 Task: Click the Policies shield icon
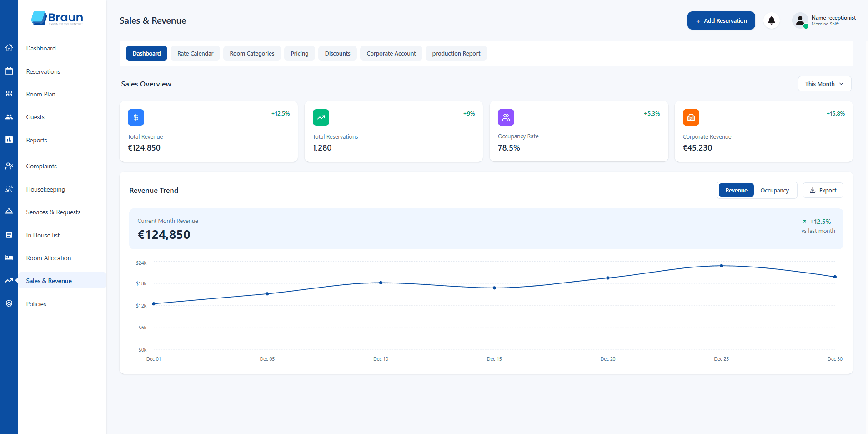(9, 303)
